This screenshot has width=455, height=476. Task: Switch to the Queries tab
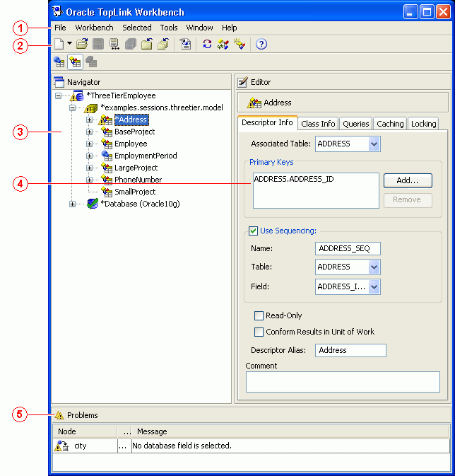[x=356, y=124]
